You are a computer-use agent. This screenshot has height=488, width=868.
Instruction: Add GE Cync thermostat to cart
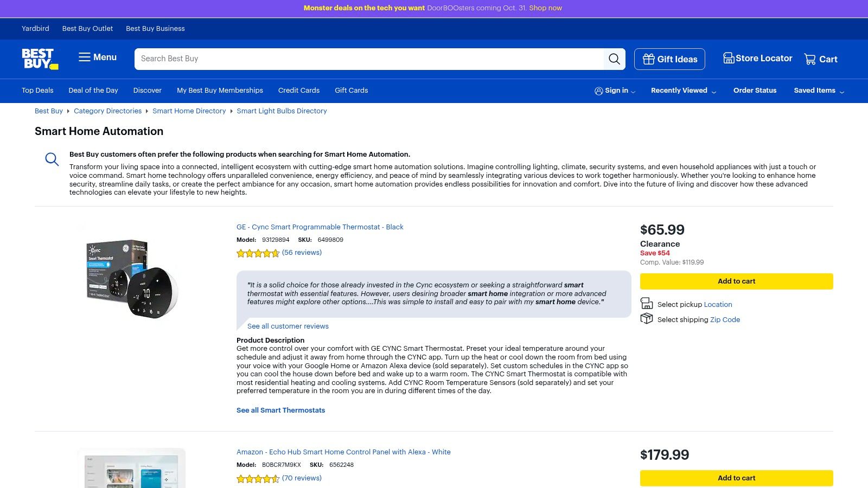tap(736, 281)
